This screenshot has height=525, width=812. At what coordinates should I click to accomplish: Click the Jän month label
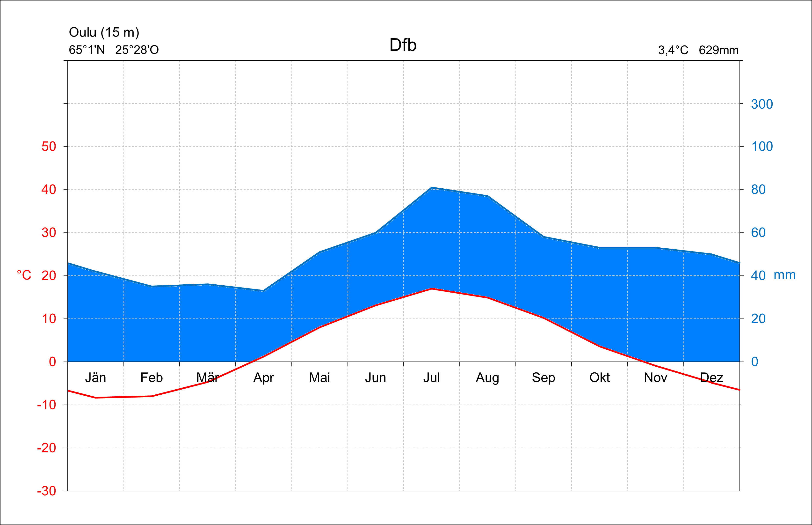(x=95, y=378)
